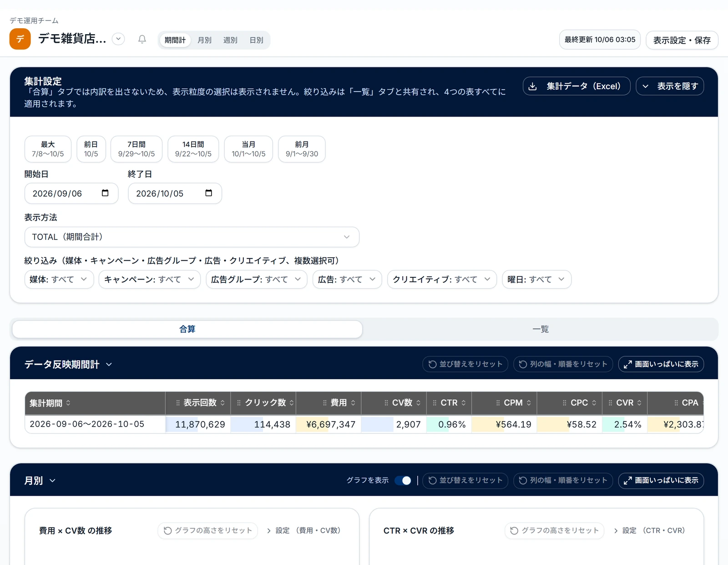
Task: Open the 表示方法 TOTAL dropdown
Action: (x=192, y=237)
